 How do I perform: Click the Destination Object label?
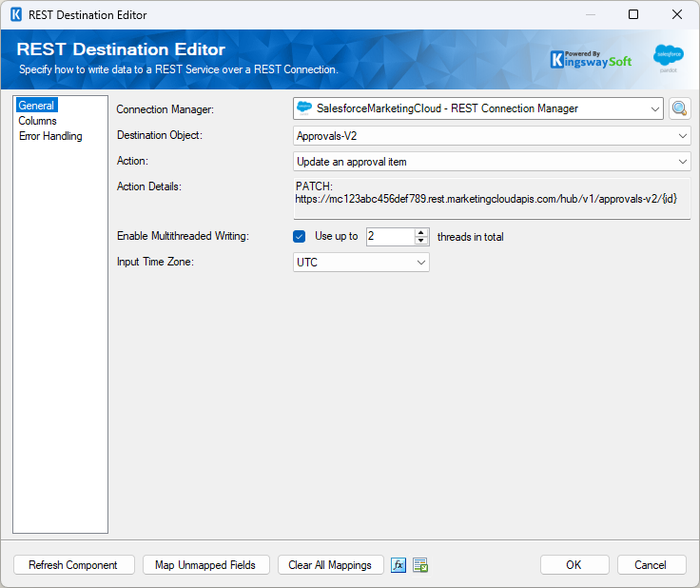click(x=160, y=135)
